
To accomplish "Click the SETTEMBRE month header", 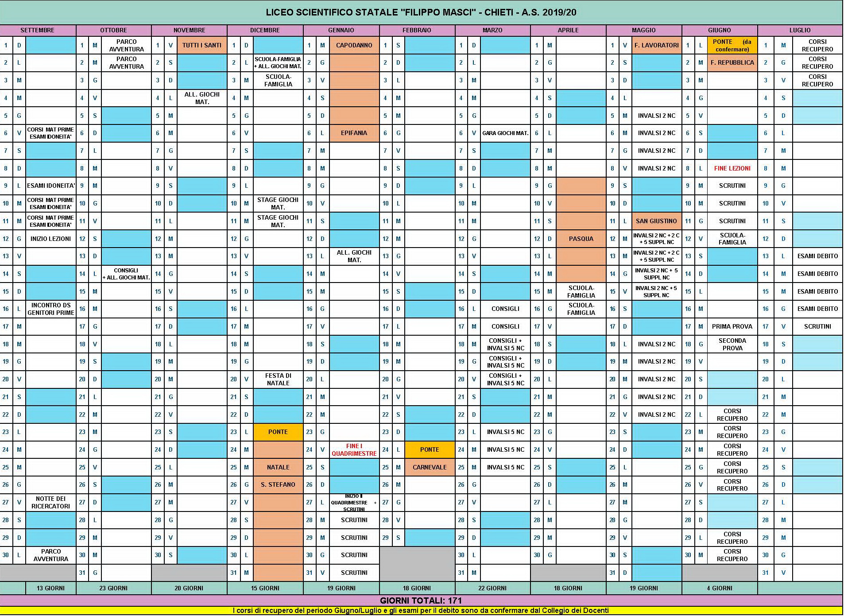I will point(38,30).
